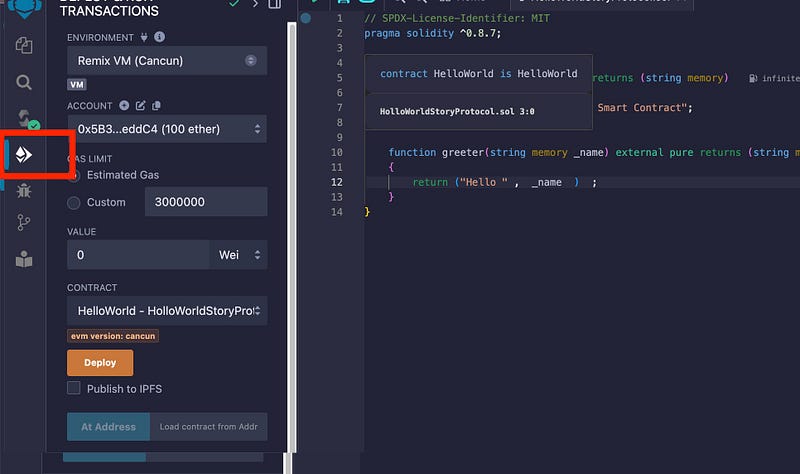The height and width of the screenshot is (474, 800).
Task: Click the closing yellow brace on line 14
Action: point(367,212)
